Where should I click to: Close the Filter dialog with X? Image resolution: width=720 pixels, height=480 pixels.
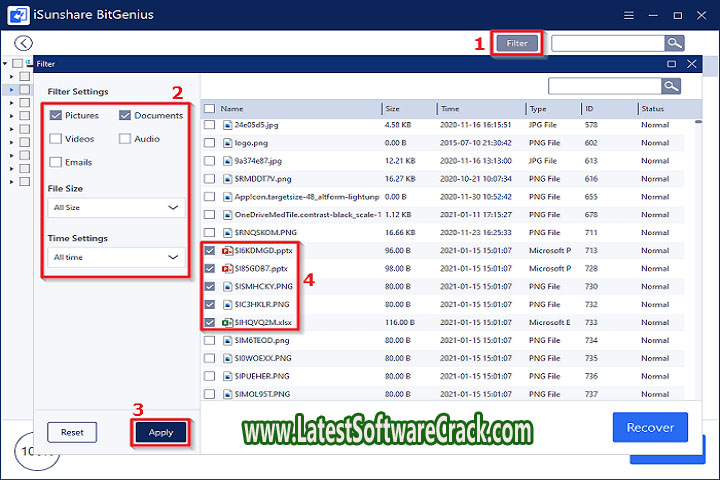[692, 63]
